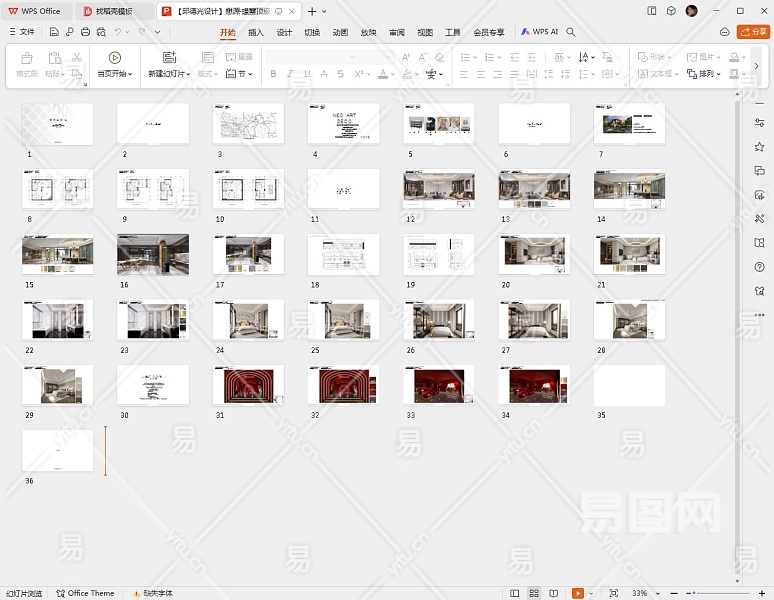
Task: Start slideshow from orange status bar button
Action: 578,593
